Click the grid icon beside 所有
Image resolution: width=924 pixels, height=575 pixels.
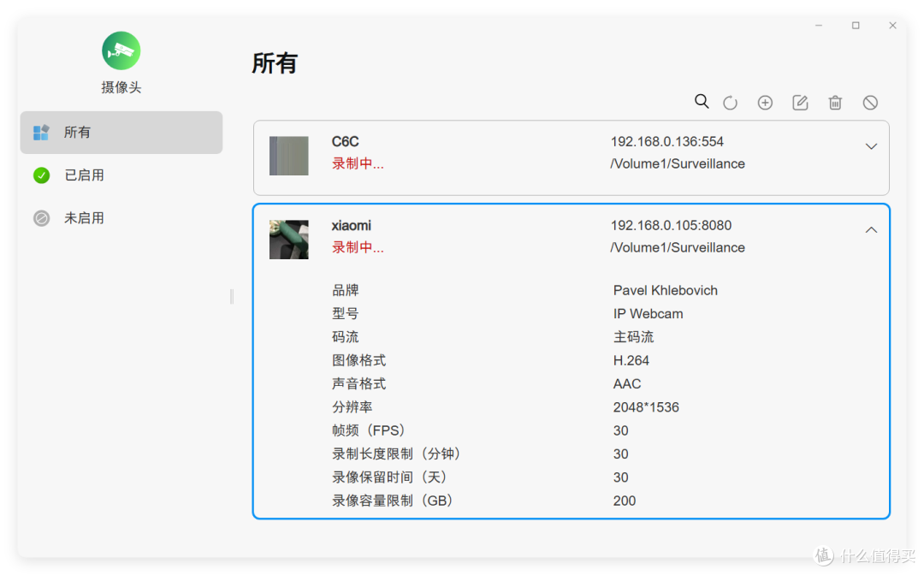point(41,133)
